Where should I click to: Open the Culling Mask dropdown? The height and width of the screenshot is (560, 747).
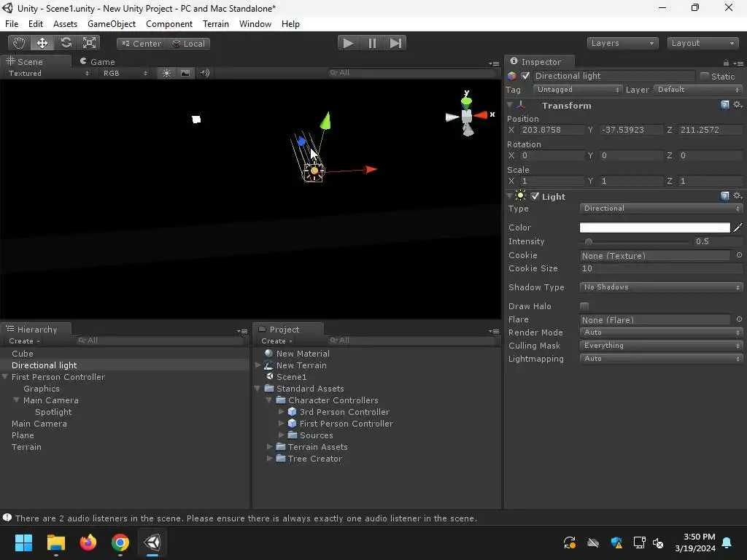(x=661, y=346)
